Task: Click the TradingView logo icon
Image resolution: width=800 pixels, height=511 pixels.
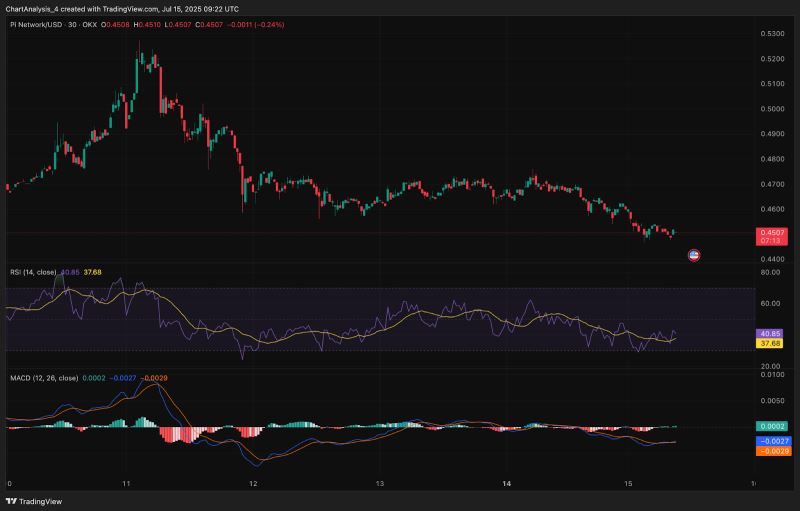Action: (x=12, y=502)
